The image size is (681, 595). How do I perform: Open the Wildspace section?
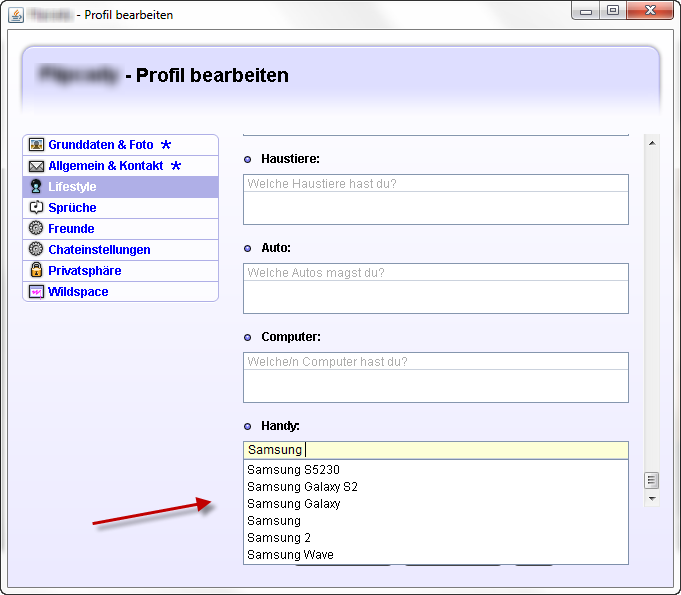(120, 291)
